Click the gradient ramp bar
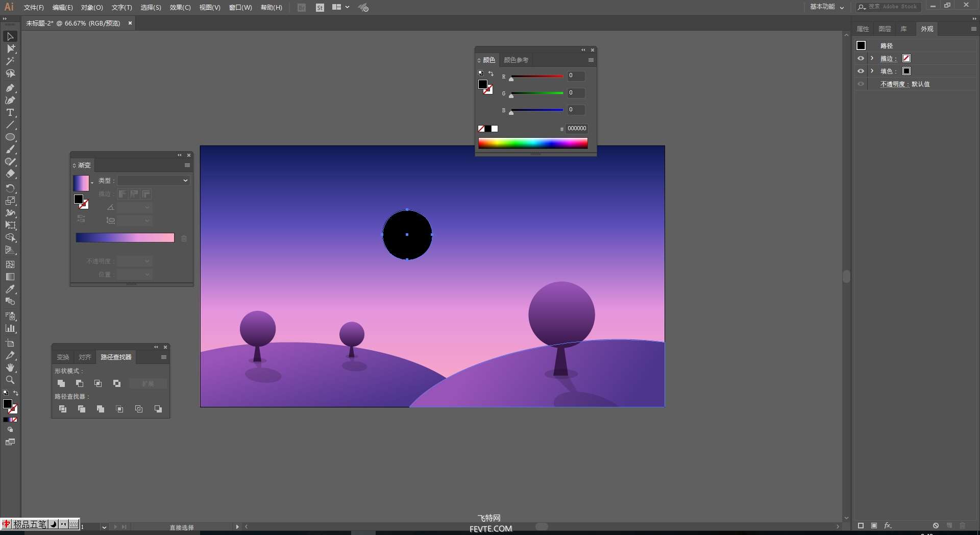Screen dimensions: 980x535 click(x=125, y=238)
